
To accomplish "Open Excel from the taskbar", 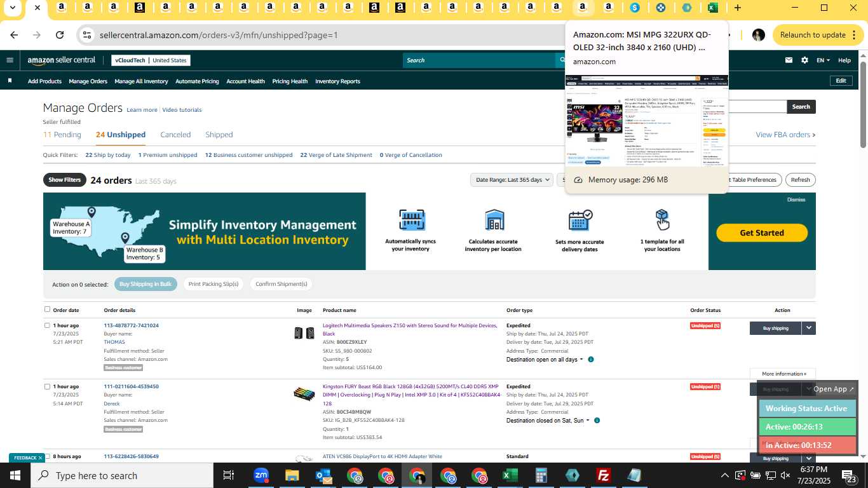I will (510, 475).
